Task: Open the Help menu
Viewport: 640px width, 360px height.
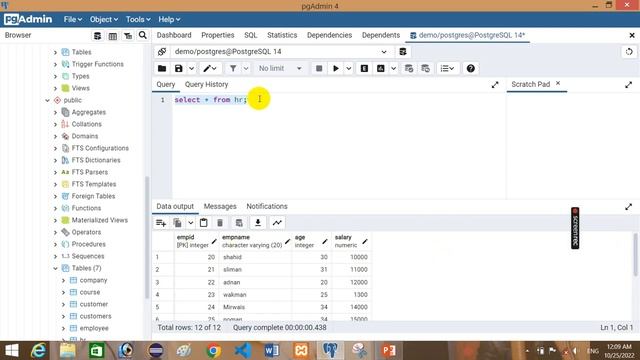Action: (x=169, y=19)
